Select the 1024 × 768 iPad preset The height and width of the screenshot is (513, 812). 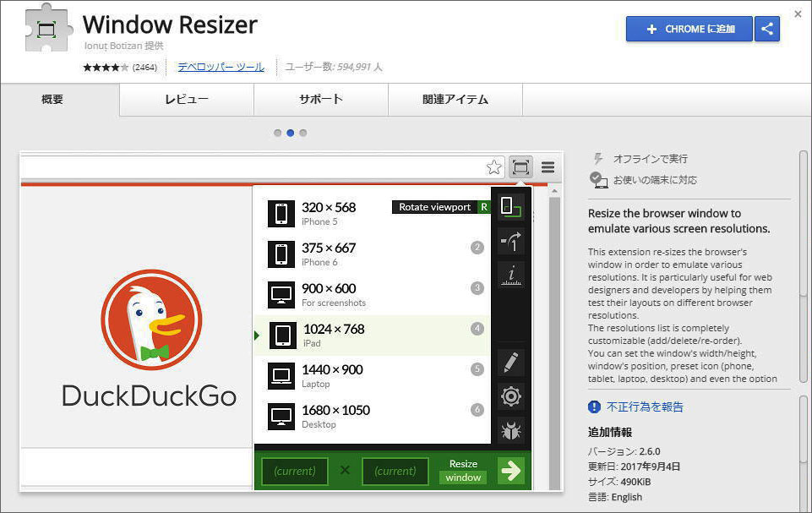tap(372, 336)
